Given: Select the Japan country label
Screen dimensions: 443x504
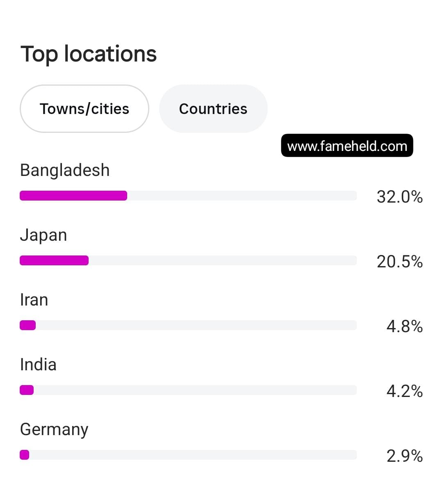Looking at the screenshot, I should click(x=43, y=235).
